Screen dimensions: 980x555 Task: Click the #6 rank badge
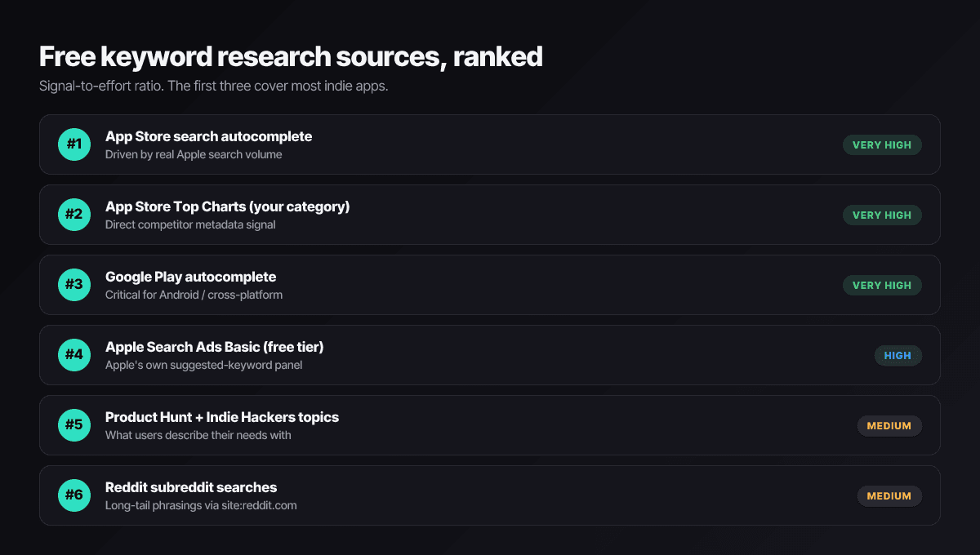pos(74,495)
